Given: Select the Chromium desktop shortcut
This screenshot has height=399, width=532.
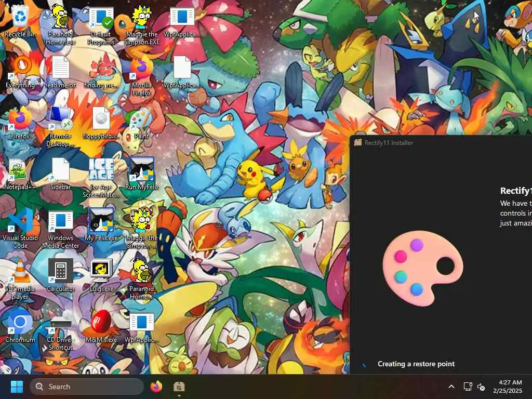Looking at the screenshot, I should click(x=20, y=326).
